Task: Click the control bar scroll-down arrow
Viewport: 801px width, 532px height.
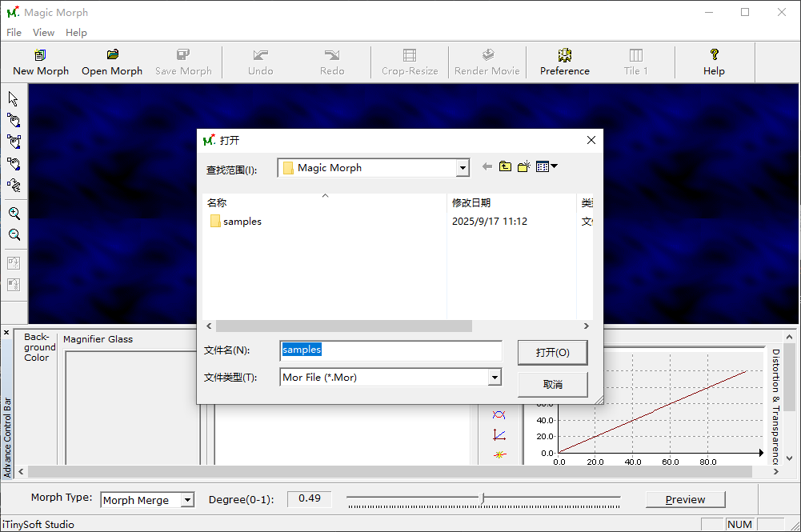Action: point(789,458)
